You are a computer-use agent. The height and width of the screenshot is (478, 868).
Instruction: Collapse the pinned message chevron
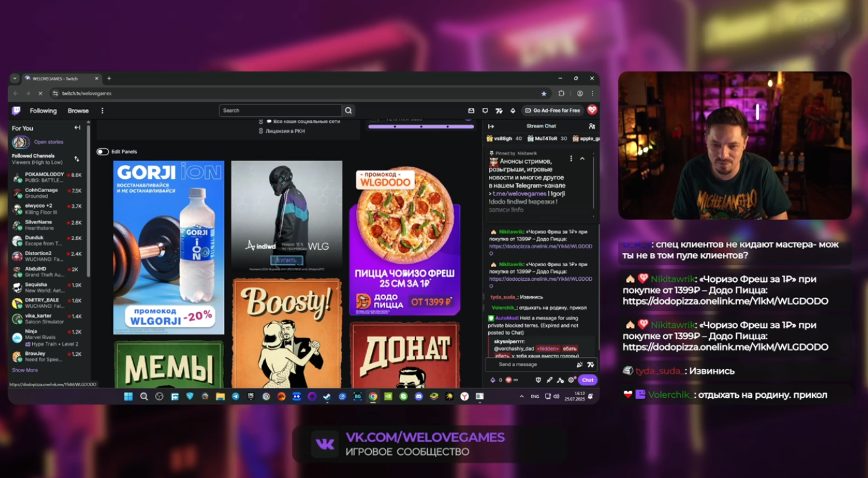(582, 158)
